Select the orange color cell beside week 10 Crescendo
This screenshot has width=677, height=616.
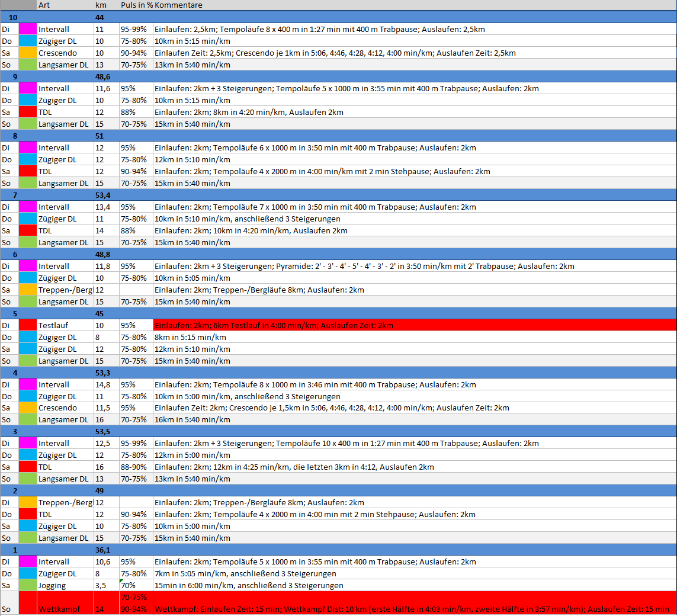pos(27,53)
